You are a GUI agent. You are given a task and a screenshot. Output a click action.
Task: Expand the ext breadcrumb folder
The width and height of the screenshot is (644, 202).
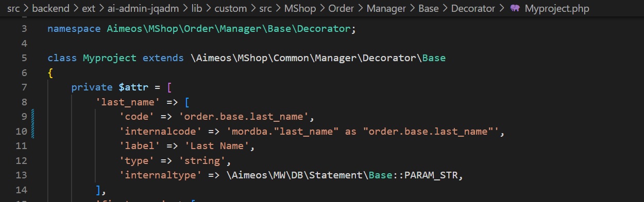88,9
